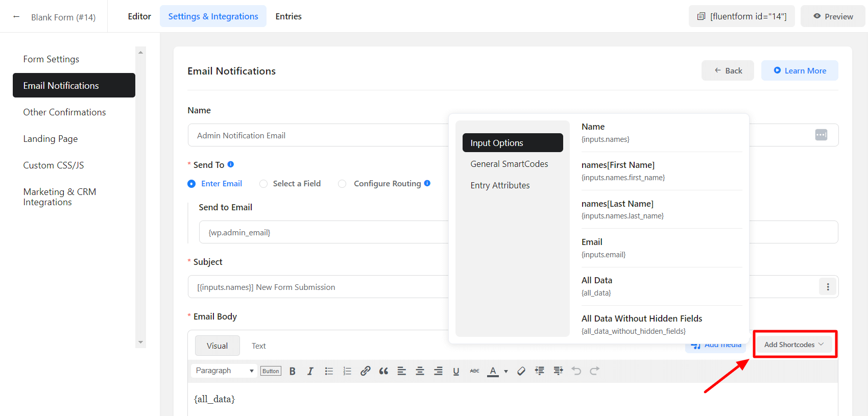Viewport: 868px width, 416px height.
Task: Click the text color A swatch
Action: click(x=493, y=371)
